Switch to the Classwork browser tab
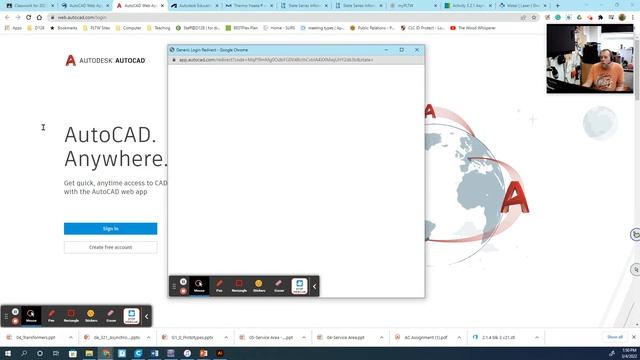 point(30,6)
